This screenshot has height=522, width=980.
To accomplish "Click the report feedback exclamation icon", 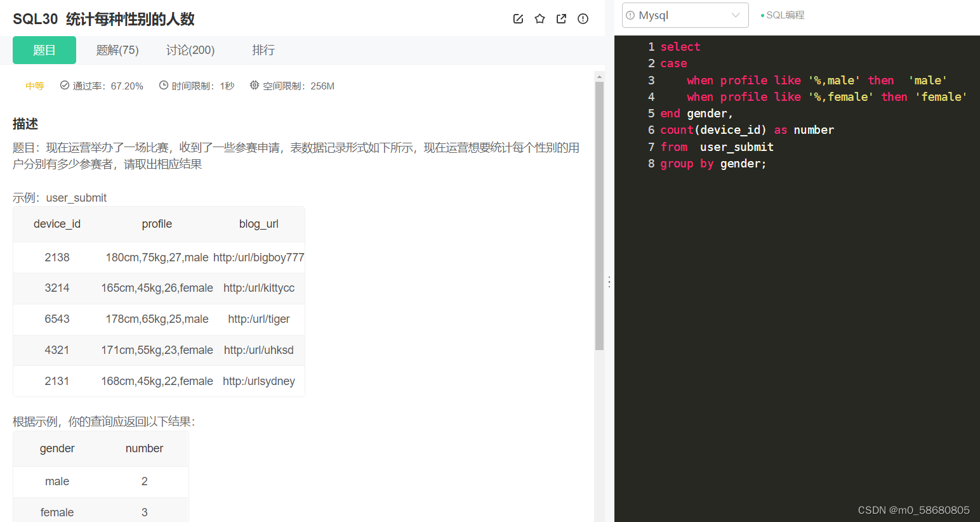I will (583, 19).
